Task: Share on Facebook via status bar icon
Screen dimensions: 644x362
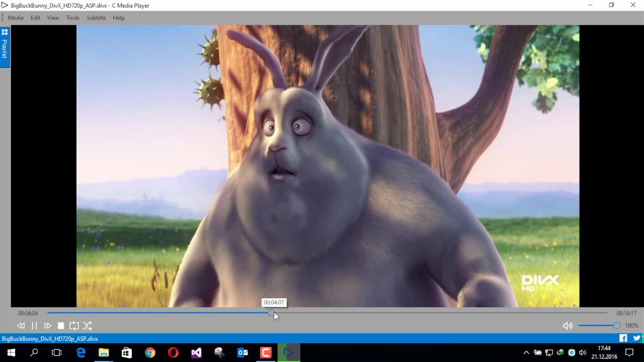Action: click(x=623, y=338)
